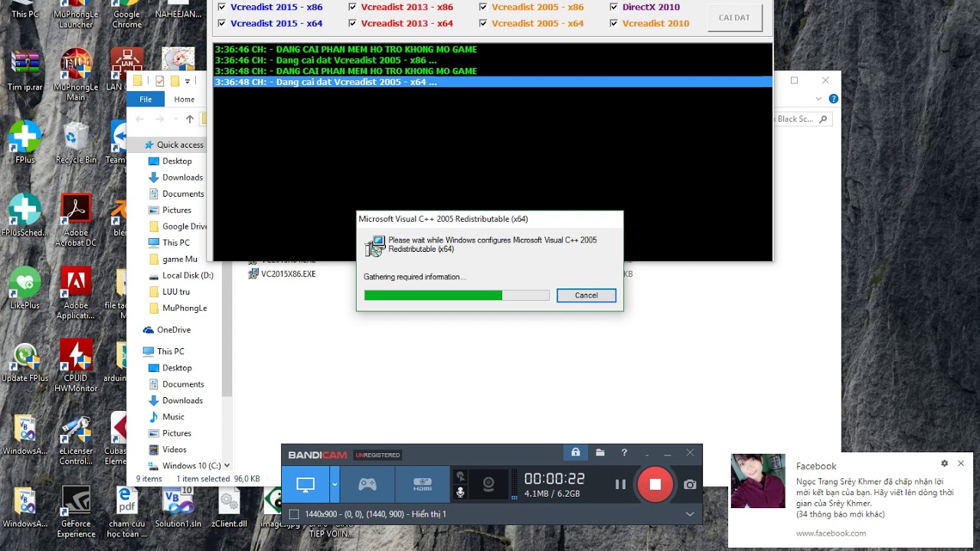Open Bandicam screen mode dropdown arrow
Screen dimensions: 980x551
335,484
